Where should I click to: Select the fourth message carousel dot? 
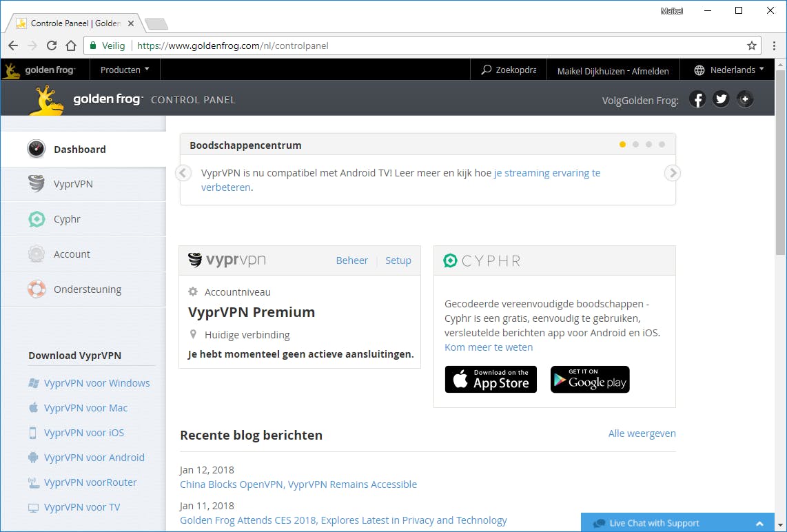click(x=662, y=145)
